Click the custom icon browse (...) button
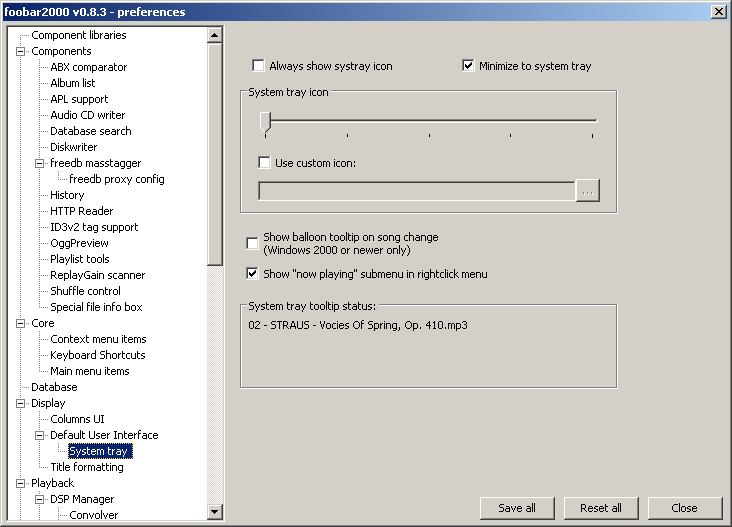The width and height of the screenshot is (732, 527). tap(587, 191)
